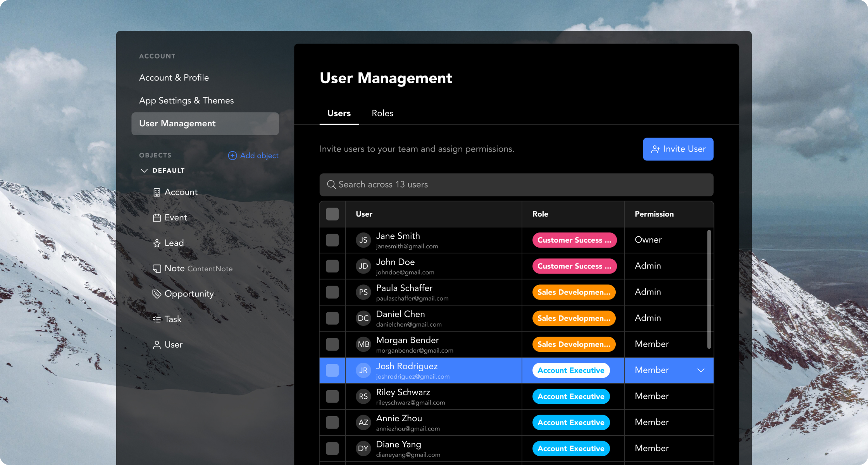Screen dimensions: 868x465
Task: Click the Lead star-person icon
Action: click(157, 243)
